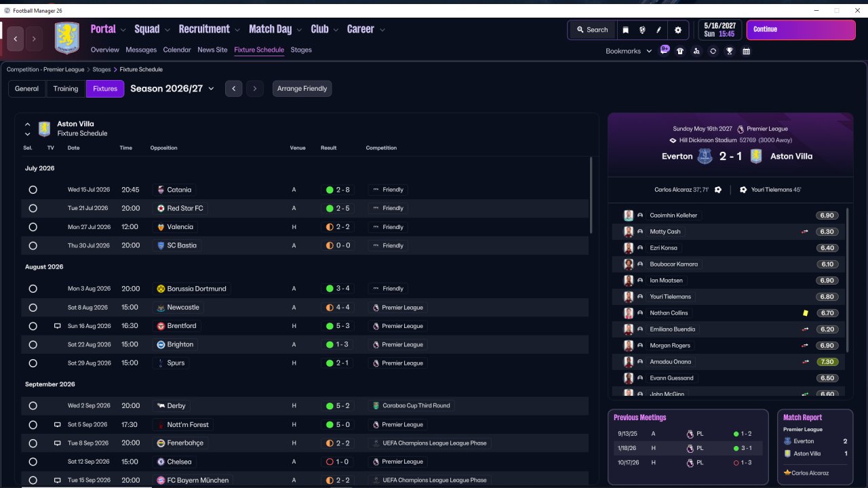Select the Valencia fixture radio button
868x488 pixels.
(x=33, y=227)
